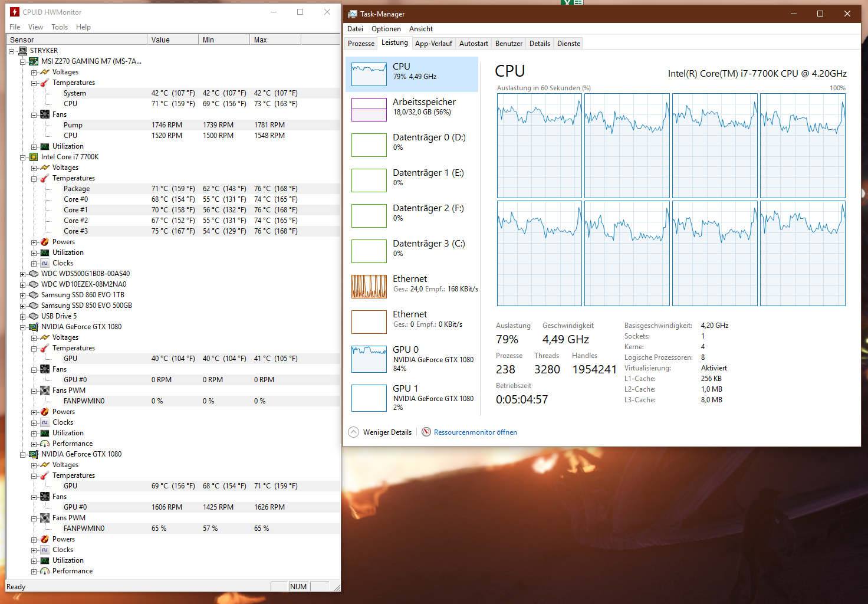The image size is (868, 604).
Task: Click the first NVIDIA GeForce GTX 1080 card icon
Action: tap(34, 327)
